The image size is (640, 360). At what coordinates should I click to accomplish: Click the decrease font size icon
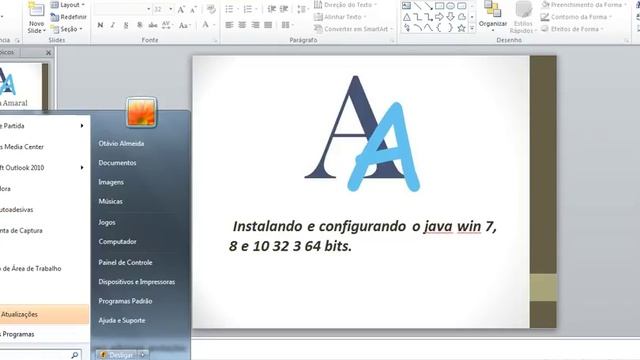pyautogui.click(x=193, y=9)
